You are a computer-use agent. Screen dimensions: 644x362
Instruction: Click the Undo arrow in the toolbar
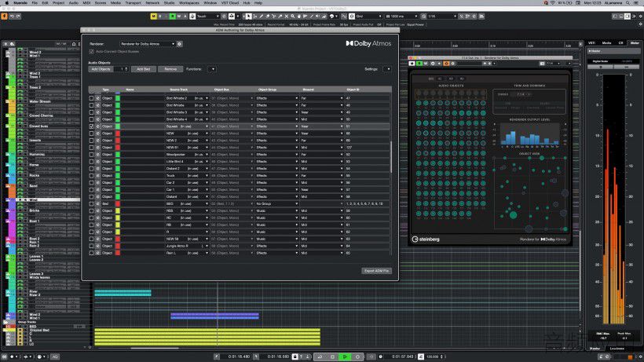pyautogui.click(x=12, y=16)
